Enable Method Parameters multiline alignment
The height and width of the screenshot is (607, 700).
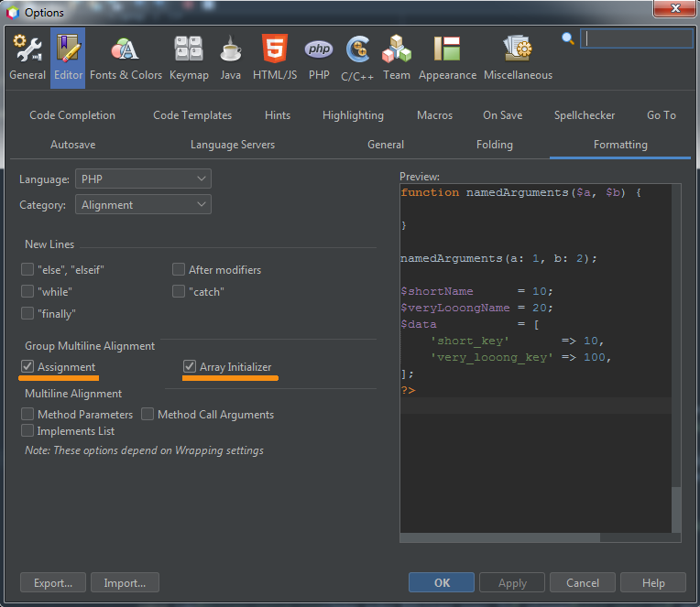tap(27, 414)
